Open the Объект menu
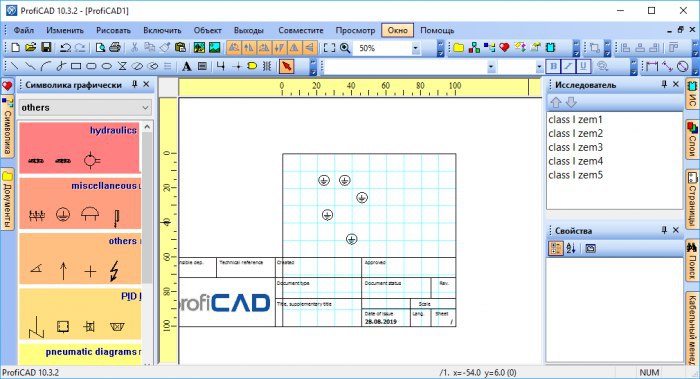 [x=208, y=30]
